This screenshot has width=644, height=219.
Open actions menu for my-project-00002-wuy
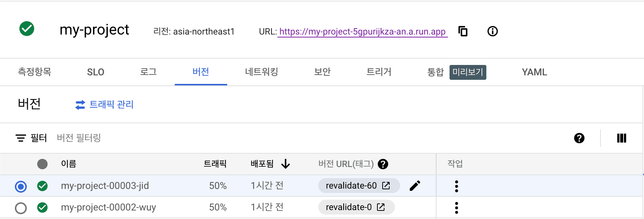456,207
